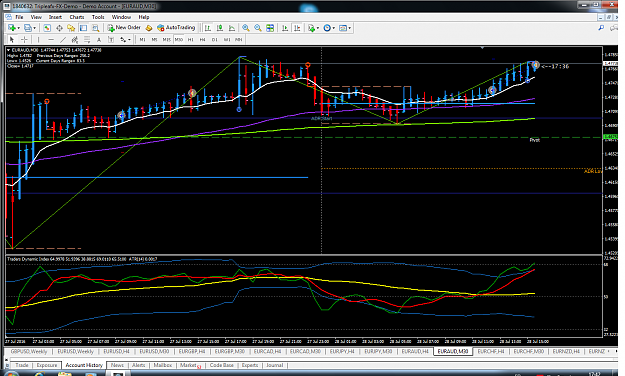The image size is (625, 376).
Task: Select the crosshair cursor tool
Action: coord(24,39)
